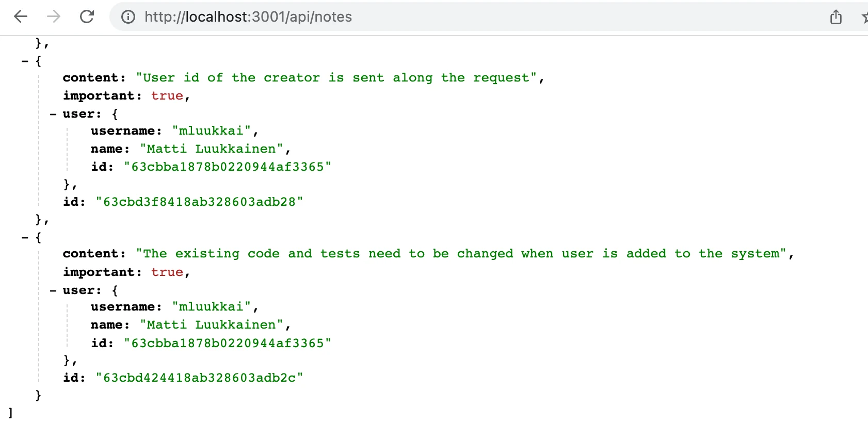Go back using the browser back arrow
Screen dimensions: 868x423
[21, 17]
